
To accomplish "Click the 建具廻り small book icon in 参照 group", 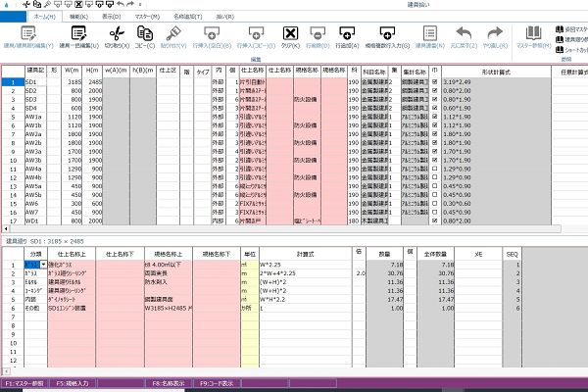I will 560,39.
